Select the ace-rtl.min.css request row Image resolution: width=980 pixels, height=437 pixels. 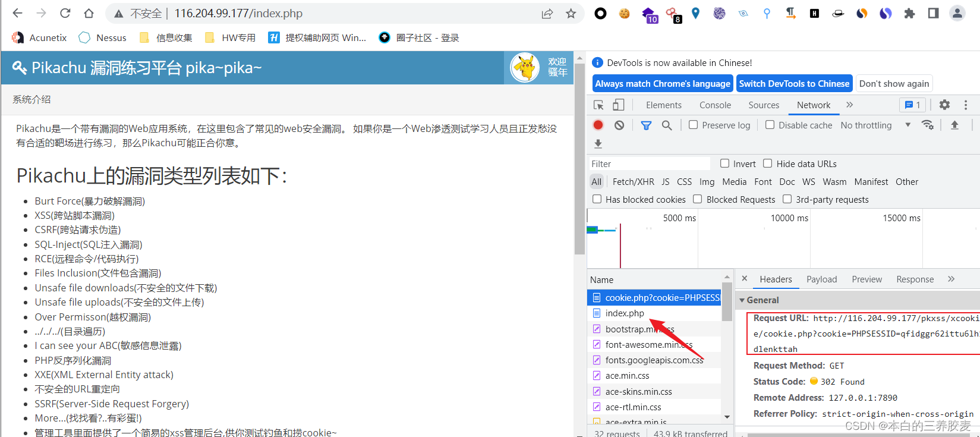pyautogui.click(x=654, y=407)
